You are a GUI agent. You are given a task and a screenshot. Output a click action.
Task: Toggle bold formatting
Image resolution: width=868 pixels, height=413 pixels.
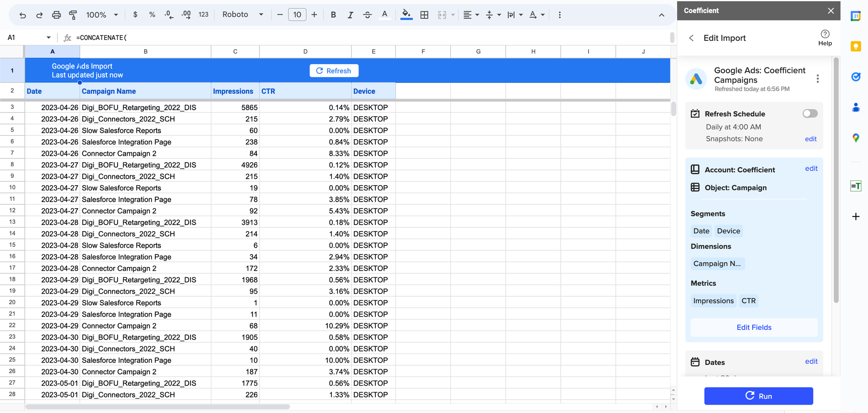click(333, 15)
